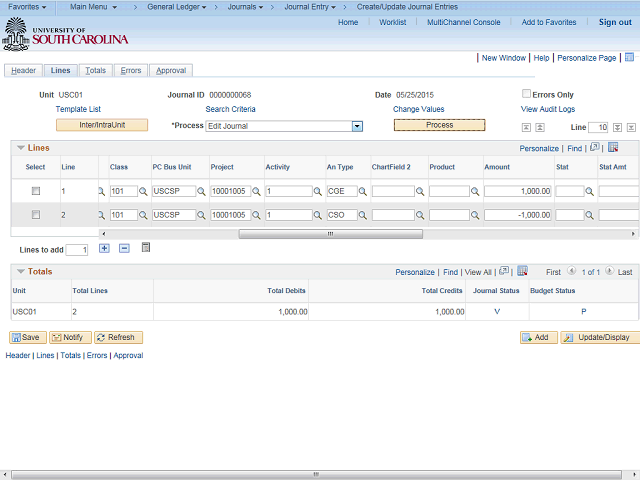This screenshot has height=480, width=640.
Task: Click the page bottom horizontal scrollbar
Action: 316,475
